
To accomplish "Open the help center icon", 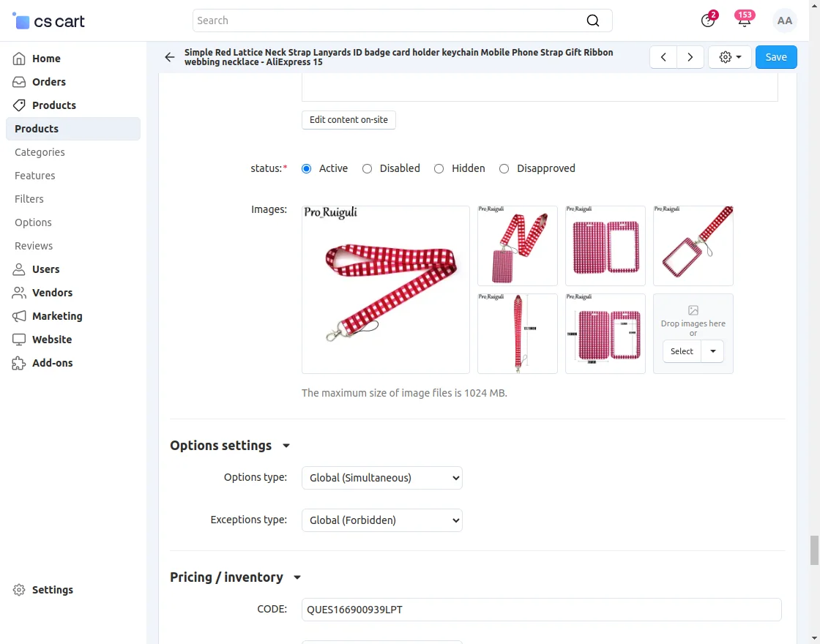I will pos(707,20).
